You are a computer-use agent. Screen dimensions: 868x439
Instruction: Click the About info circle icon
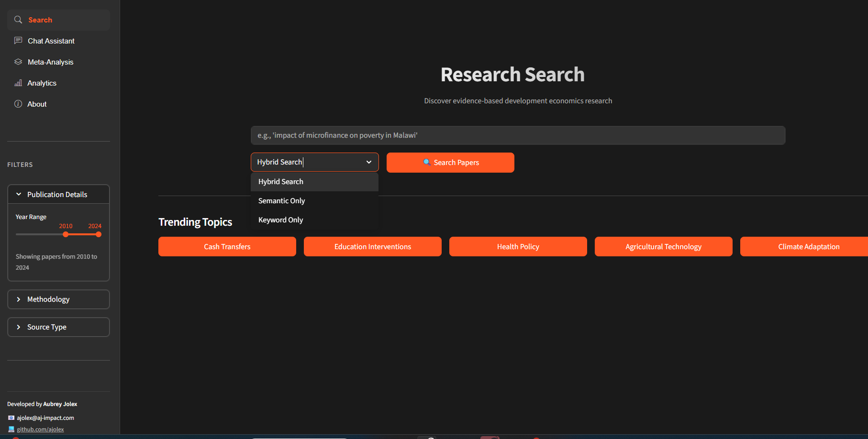click(18, 104)
